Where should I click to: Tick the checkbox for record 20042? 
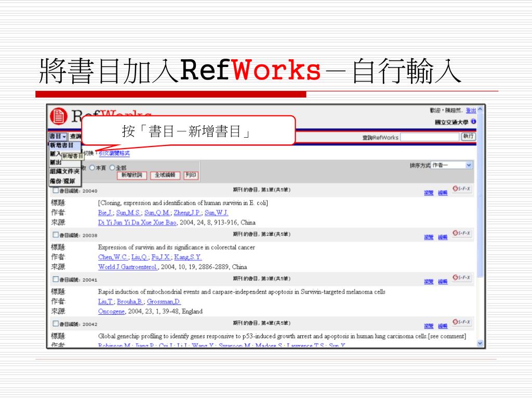click(56, 323)
